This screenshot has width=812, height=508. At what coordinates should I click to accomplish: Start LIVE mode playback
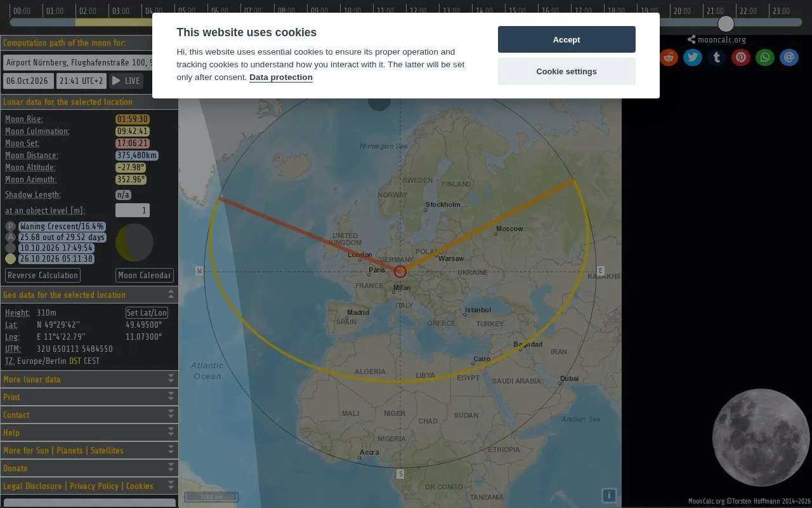(126, 81)
